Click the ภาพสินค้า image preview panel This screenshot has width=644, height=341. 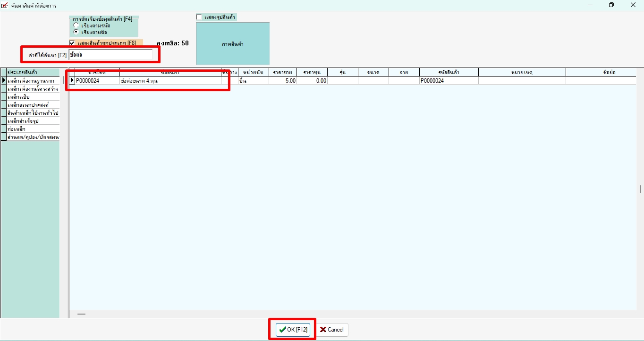pos(232,43)
